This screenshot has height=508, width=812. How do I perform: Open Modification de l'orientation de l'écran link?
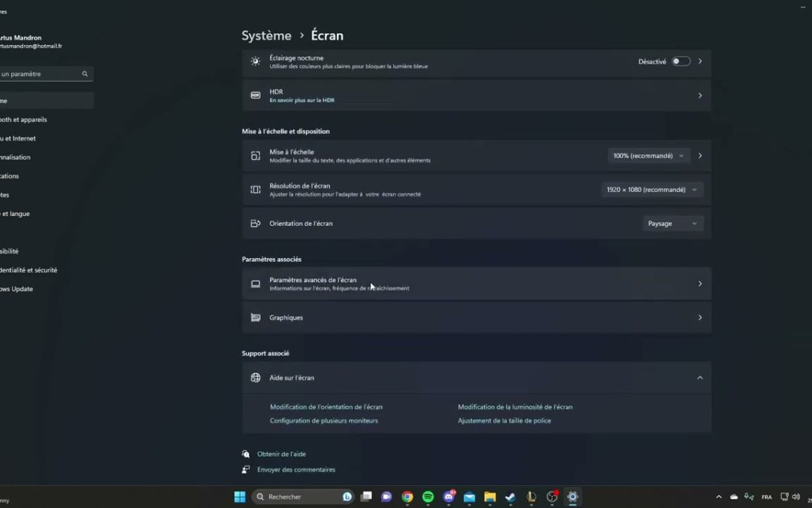coord(326,407)
